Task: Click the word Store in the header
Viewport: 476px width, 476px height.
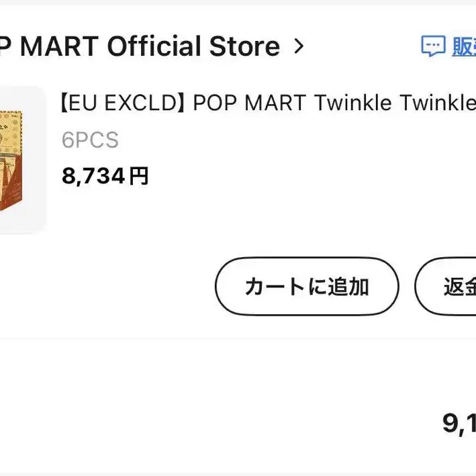Action: tap(244, 46)
